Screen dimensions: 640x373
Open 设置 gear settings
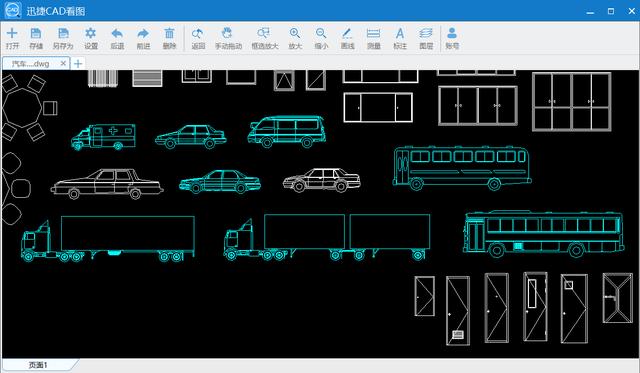coord(91,38)
